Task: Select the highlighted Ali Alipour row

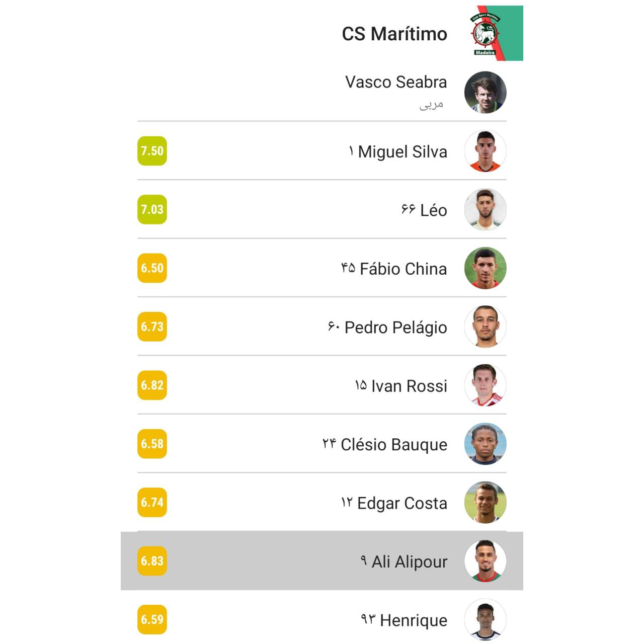Action: (x=322, y=561)
